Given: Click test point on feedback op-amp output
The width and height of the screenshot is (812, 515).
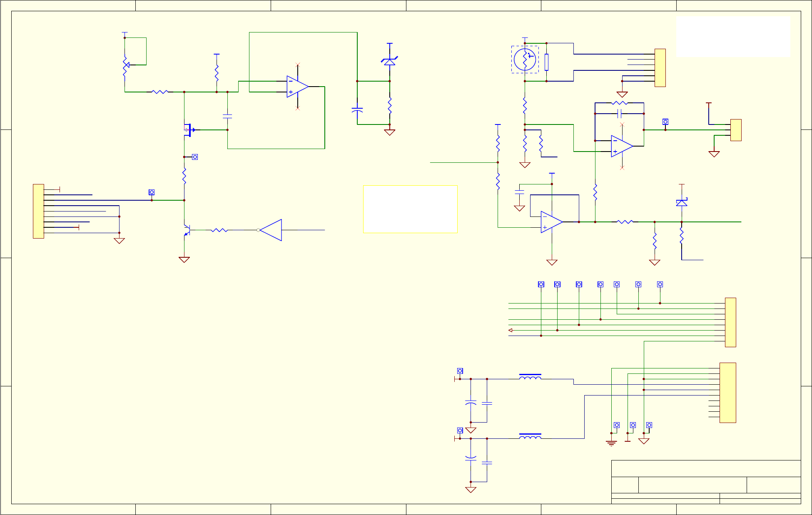Looking at the screenshot, I should click(x=665, y=122).
